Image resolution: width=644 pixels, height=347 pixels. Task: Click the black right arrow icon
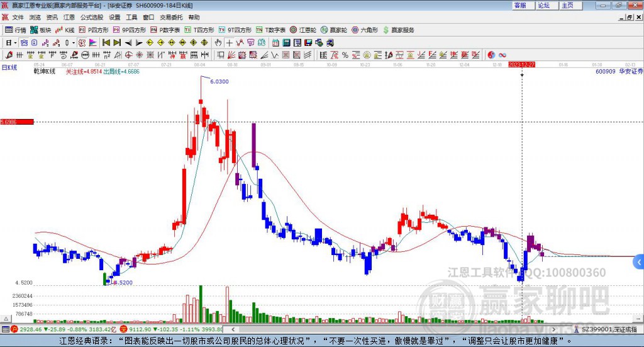click(139, 43)
